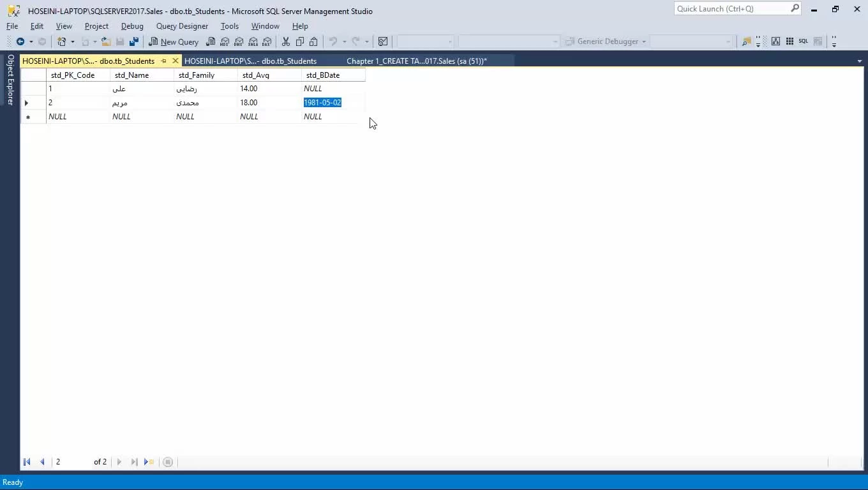Open the Debug menu
This screenshot has width=868, height=490.
(132, 26)
